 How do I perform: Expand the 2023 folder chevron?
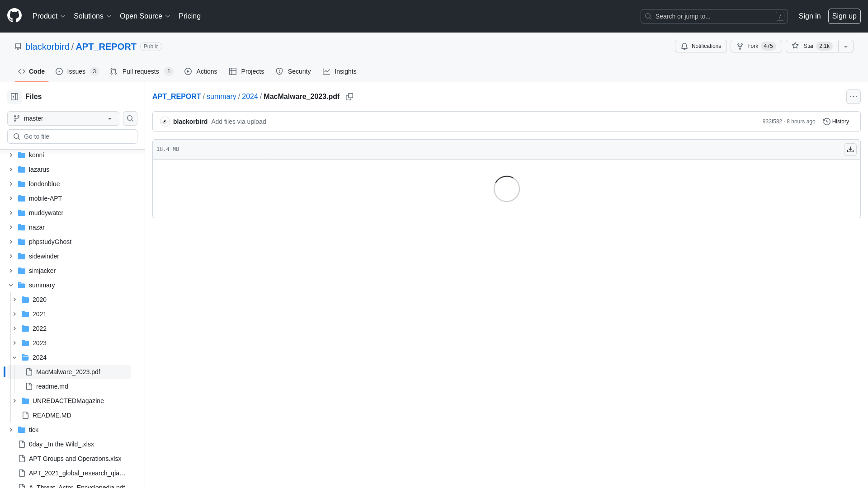tap(14, 343)
